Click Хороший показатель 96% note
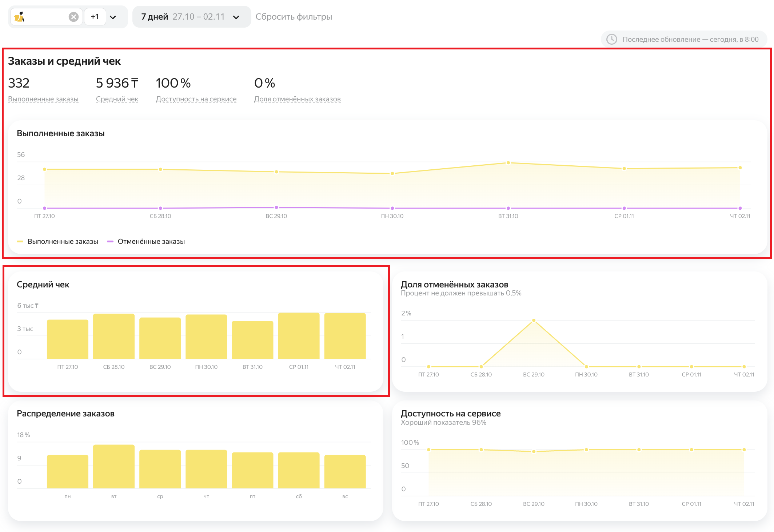774x532 pixels. pyautogui.click(x=443, y=422)
